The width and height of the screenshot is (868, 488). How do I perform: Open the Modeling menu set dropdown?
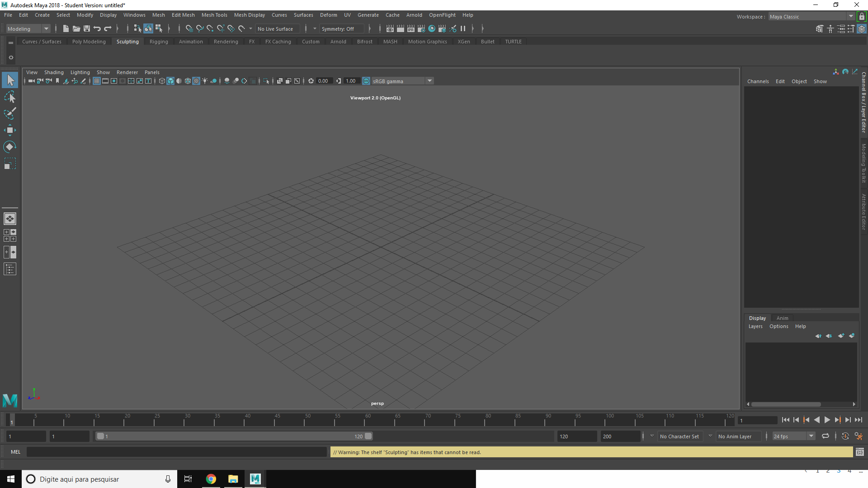coord(28,28)
